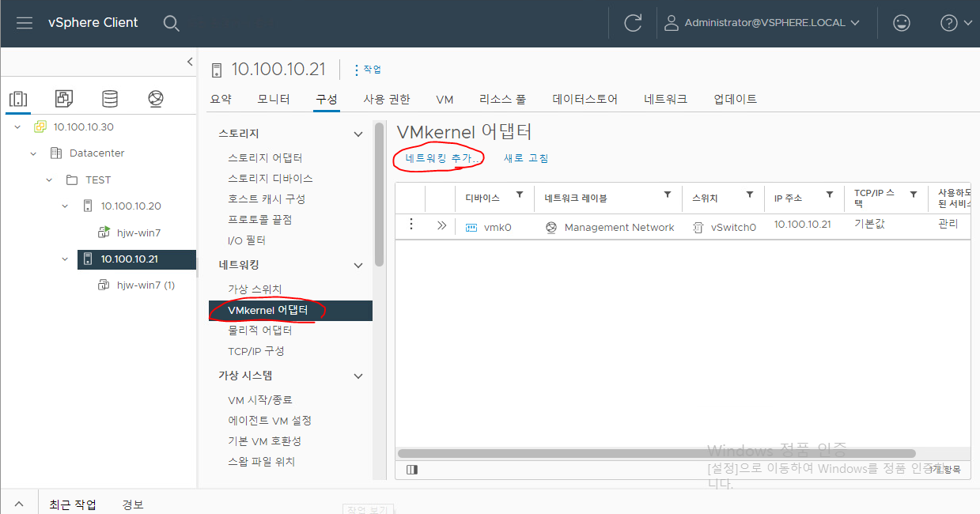
Task: Open the 작업 actions menu
Action: [367, 70]
